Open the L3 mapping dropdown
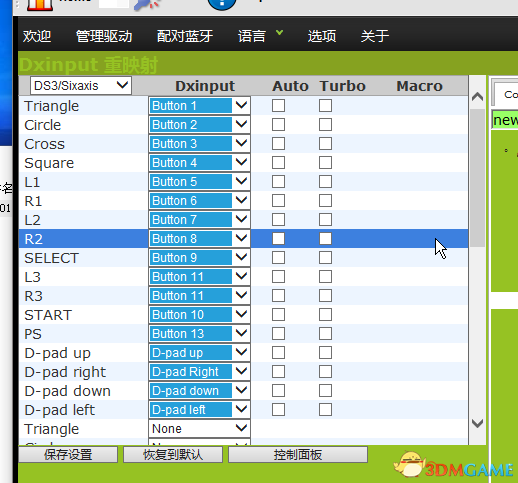 click(x=199, y=277)
